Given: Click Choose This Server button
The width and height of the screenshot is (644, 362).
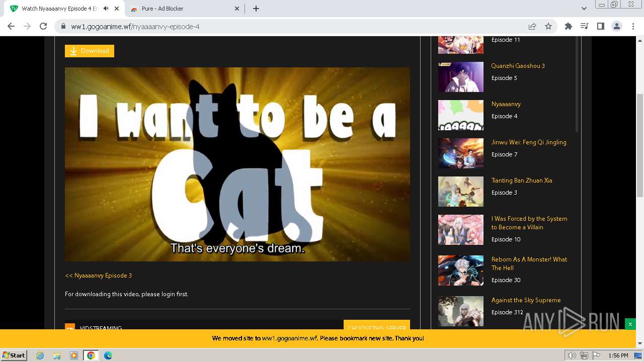Looking at the screenshot, I should point(377,325).
